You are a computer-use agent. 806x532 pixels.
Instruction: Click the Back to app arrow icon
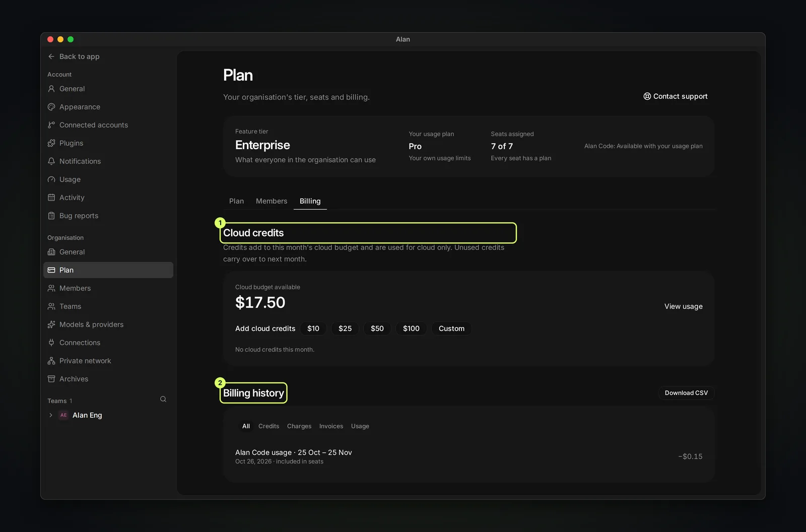[51, 56]
